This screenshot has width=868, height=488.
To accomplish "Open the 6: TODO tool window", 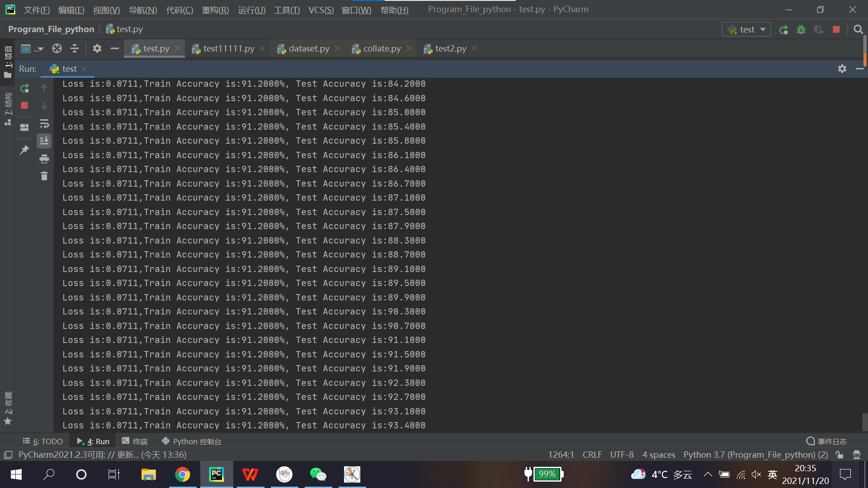I will point(43,441).
